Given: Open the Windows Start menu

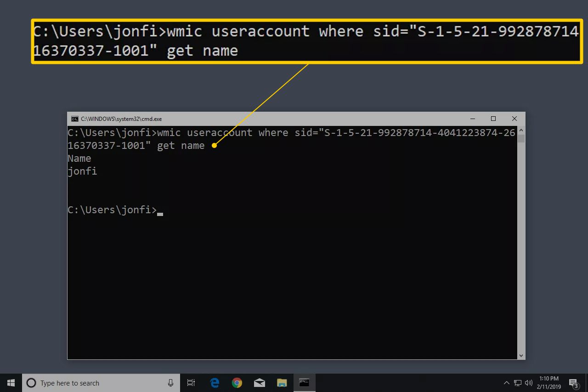Looking at the screenshot, I should (11, 383).
